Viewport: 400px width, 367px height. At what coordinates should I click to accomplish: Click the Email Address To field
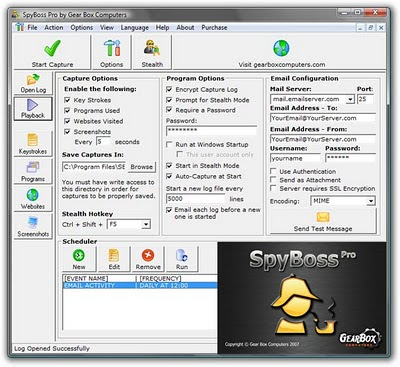click(323, 118)
